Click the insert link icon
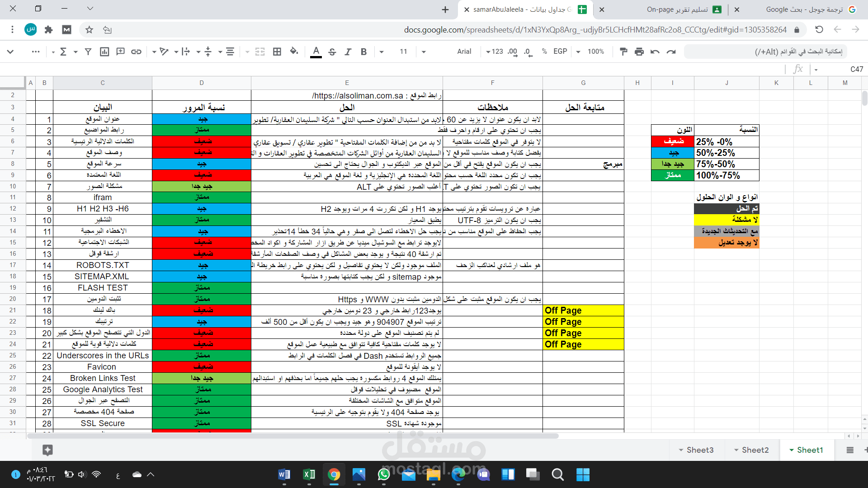 (136, 52)
